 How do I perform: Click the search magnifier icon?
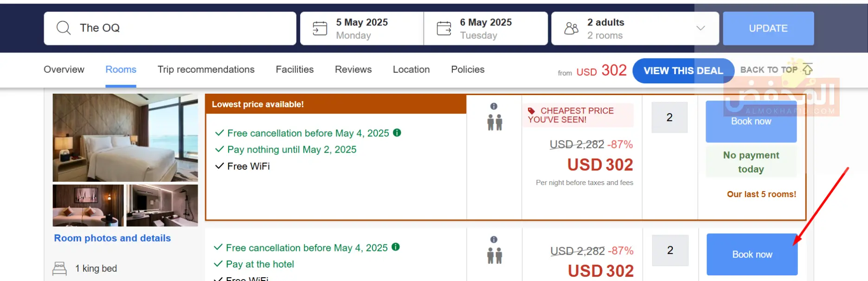coord(64,28)
